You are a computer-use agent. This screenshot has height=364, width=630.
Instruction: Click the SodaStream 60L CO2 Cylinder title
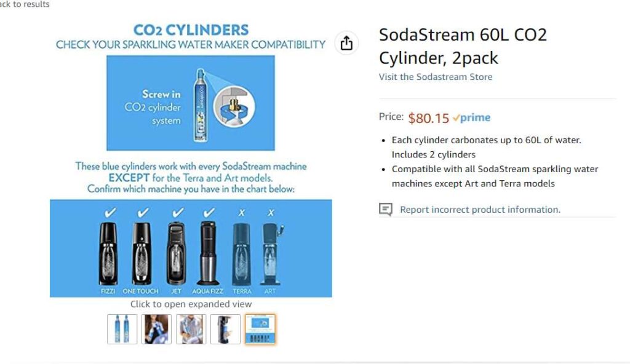(x=463, y=46)
